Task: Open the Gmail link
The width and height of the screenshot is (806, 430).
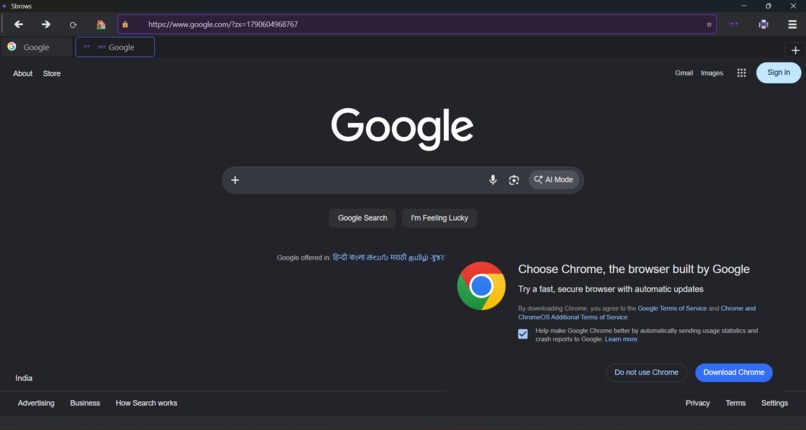Action: coord(684,73)
